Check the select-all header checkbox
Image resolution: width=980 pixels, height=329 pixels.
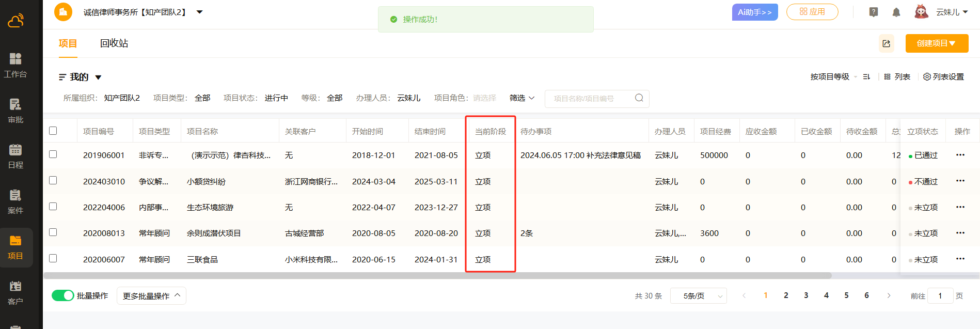tap(53, 131)
